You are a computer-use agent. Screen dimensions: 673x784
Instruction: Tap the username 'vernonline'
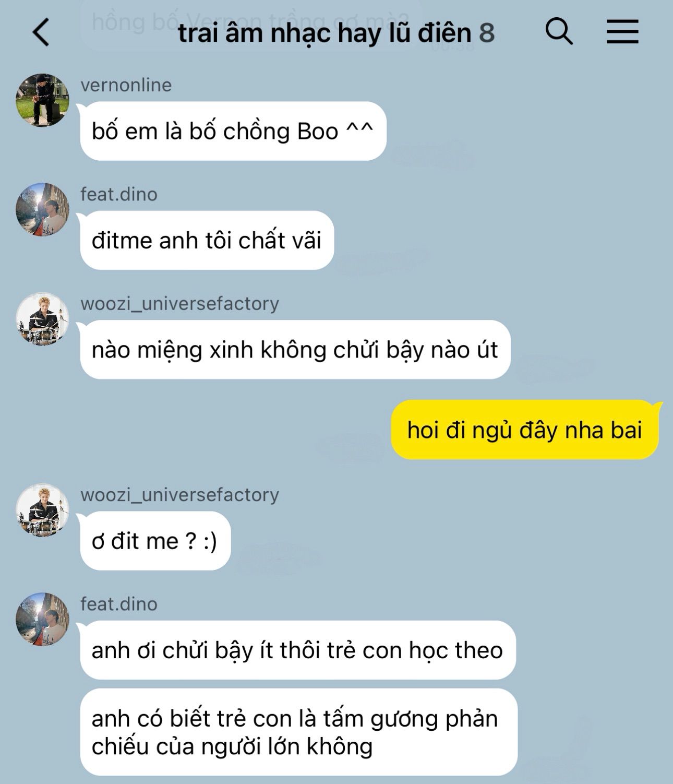[x=126, y=85]
